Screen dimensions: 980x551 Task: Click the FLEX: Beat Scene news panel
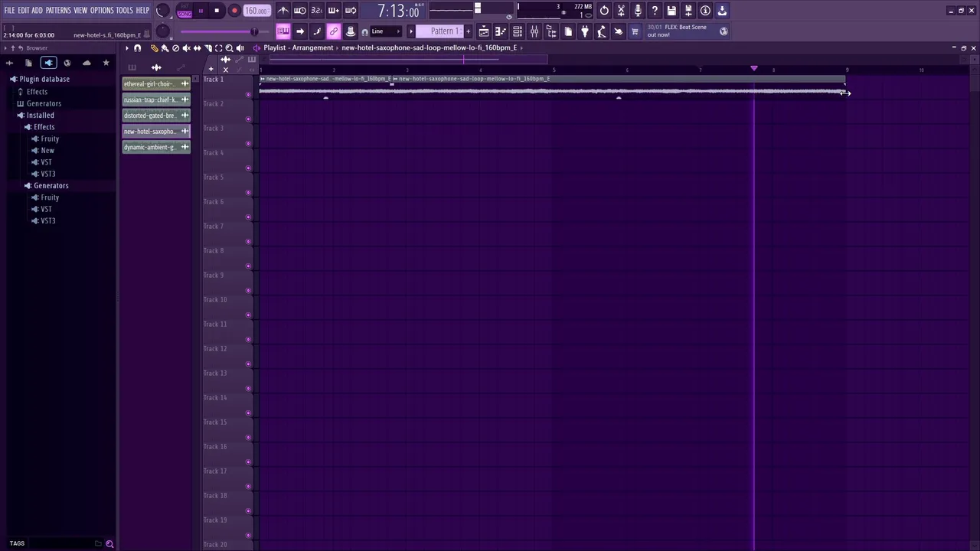click(x=687, y=31)
